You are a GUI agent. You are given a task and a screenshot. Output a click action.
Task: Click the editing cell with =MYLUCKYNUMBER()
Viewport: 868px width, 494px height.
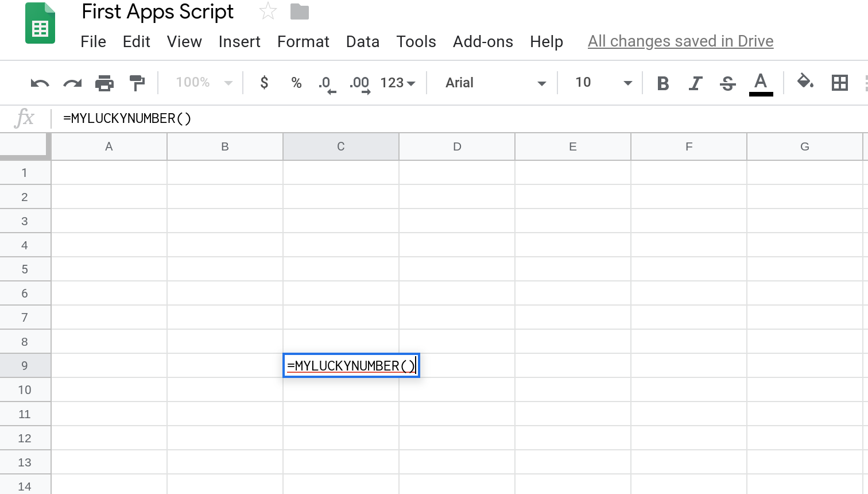[x=351, y=365]
